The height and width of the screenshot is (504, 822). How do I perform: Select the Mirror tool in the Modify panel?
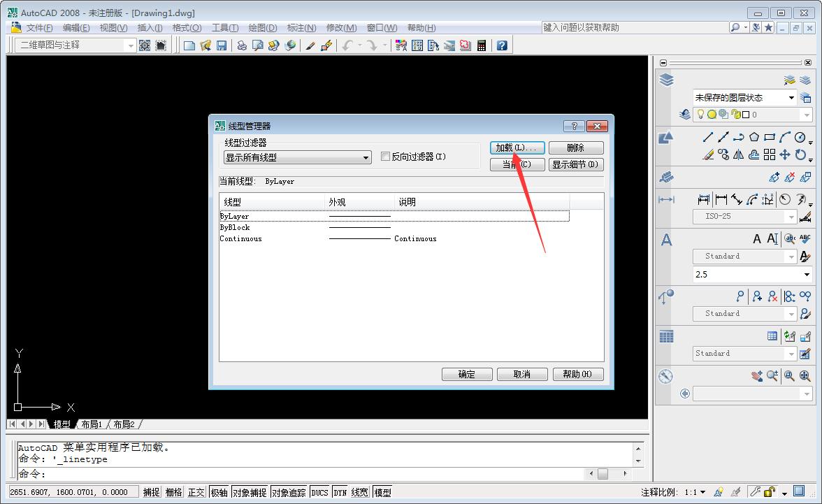(739, 155)
